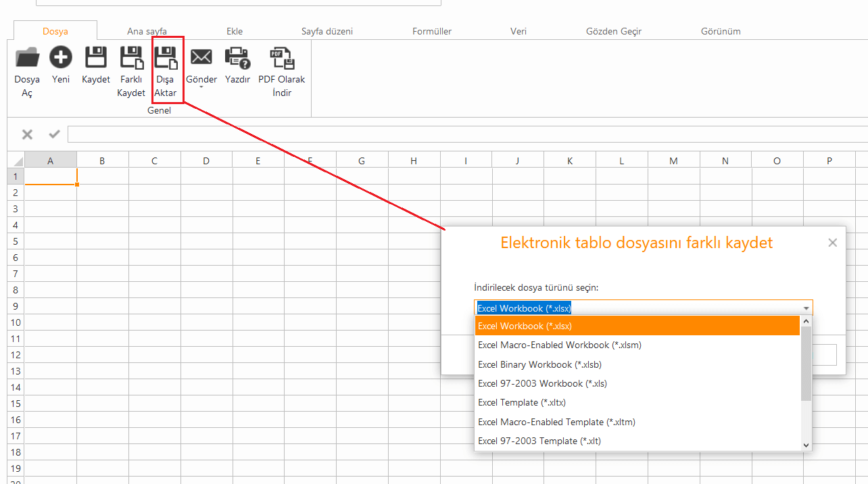868x484 pixels.
Task: Select cell A1 in the grid
Action: (x=51, y=176)
